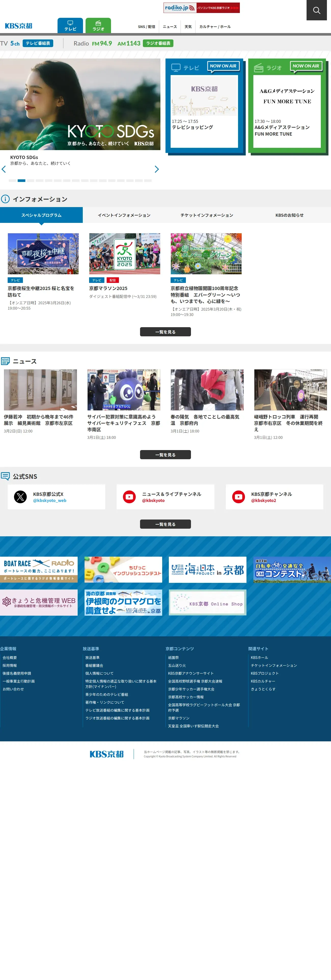Open the 伊根町のクロマグロを調査せよ banner

point(123,603)
